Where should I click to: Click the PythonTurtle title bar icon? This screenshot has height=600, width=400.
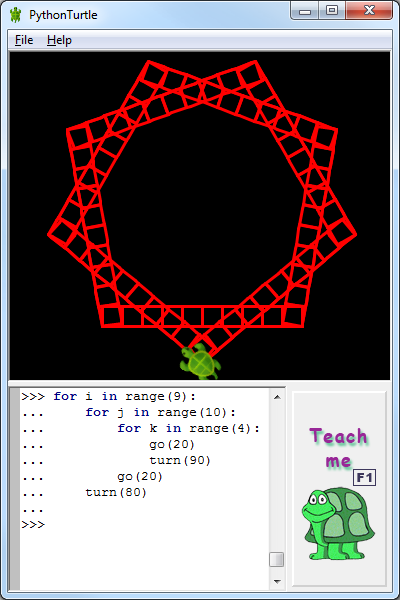coord(16,15)
